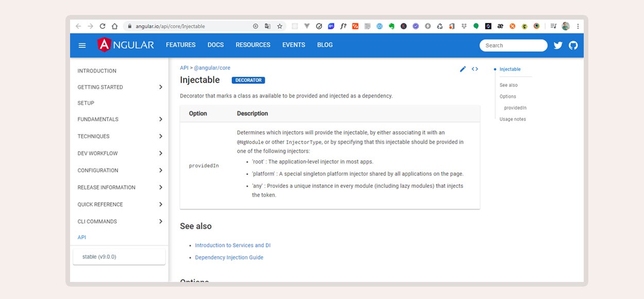Open the Dropbox extension icon

coord(464,26)
